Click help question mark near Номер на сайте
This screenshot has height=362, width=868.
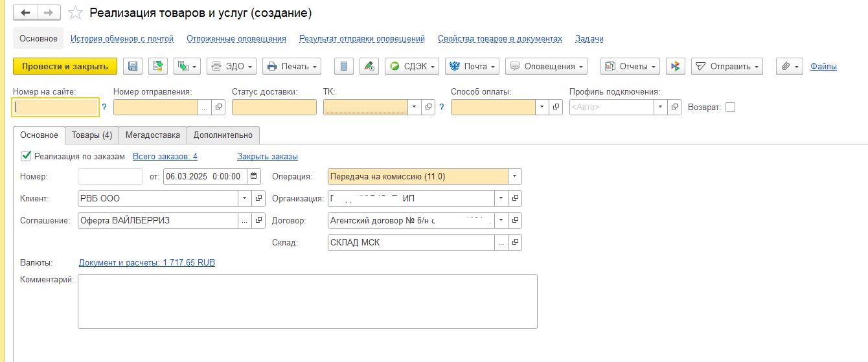(104, 107)
